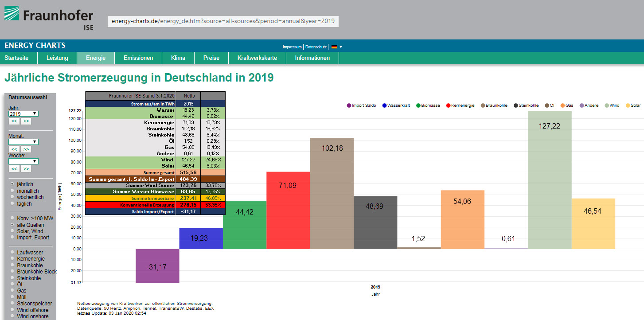Choose the Solar, Wind source option

tap(12, 231)
